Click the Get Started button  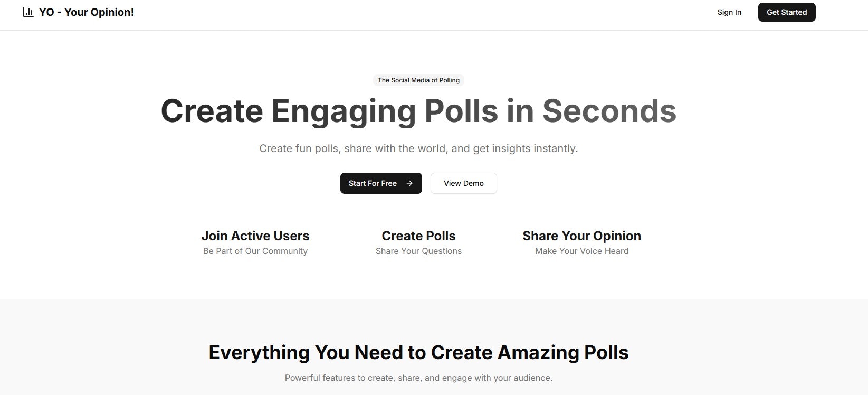786,12
